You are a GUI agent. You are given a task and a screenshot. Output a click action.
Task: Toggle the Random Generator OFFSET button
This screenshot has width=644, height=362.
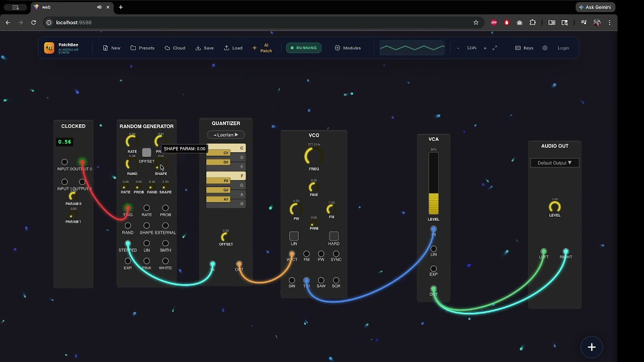click(146, 152)
